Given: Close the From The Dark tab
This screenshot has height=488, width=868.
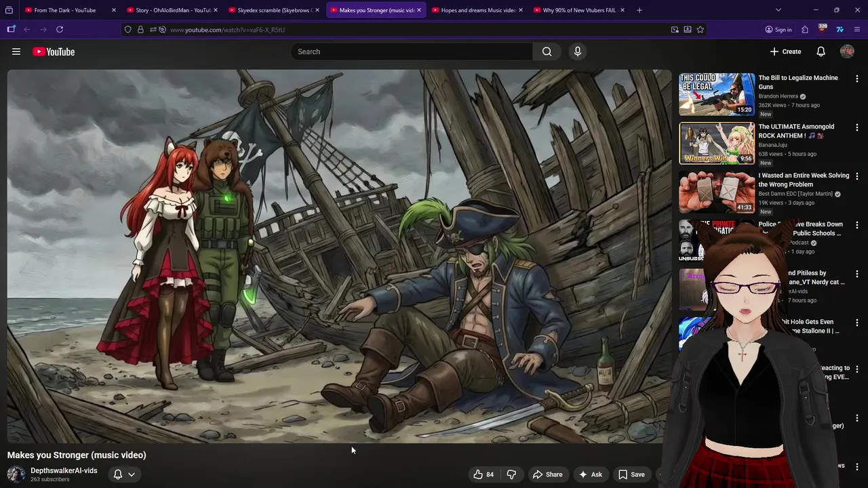Looking at the screenshot, I should point(113,10).
